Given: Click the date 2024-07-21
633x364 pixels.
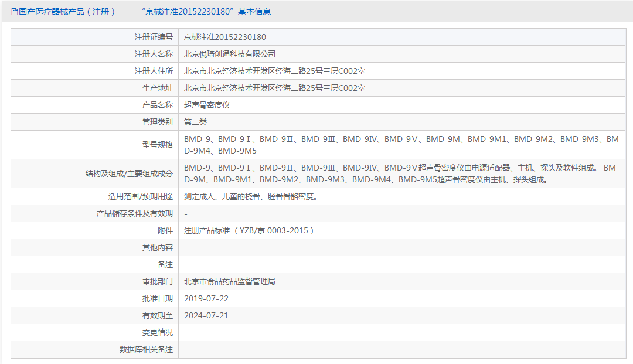Looking at the screenshot, I should coord(206,315).
